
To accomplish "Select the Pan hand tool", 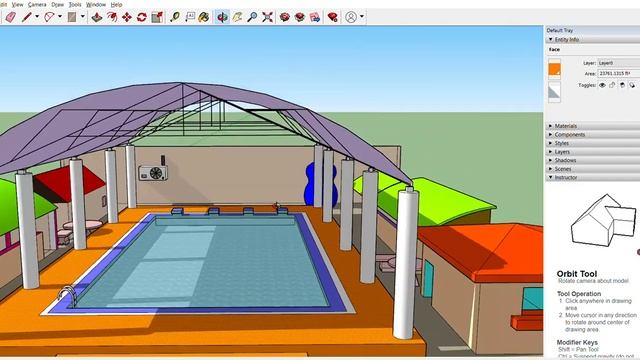I will (237, 17).
